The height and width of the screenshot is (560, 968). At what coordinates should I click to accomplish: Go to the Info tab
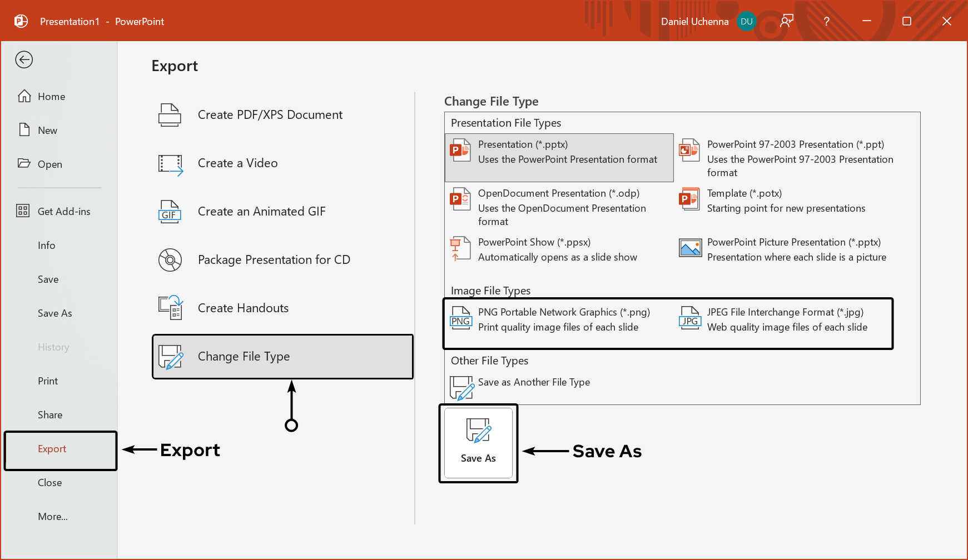[x=47, y=246]
